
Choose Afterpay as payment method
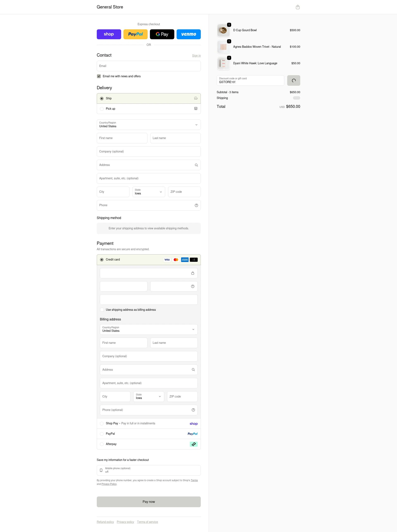click(x=102, y=444)
